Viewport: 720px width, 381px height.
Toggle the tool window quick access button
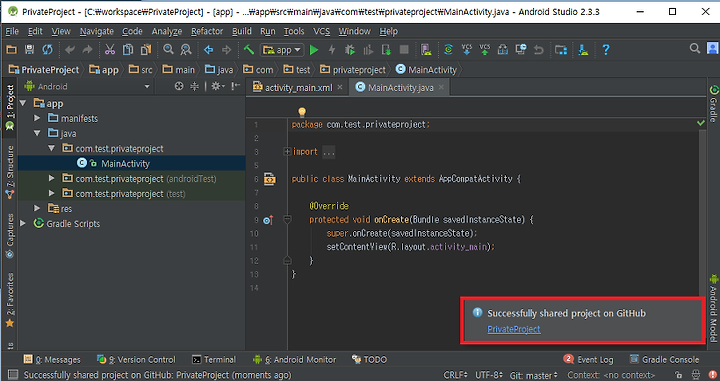tap(13, 375)
